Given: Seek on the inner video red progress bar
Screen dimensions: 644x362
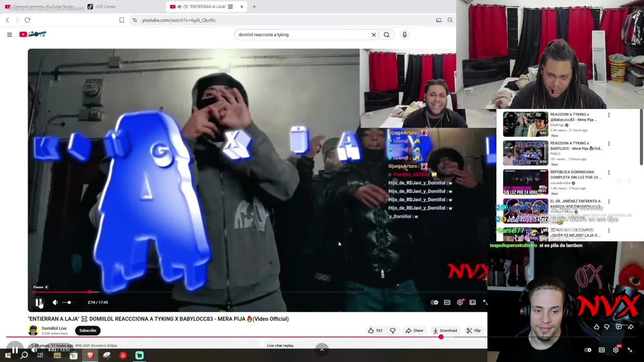Looking at the screenshot, I should coord(257,292).
